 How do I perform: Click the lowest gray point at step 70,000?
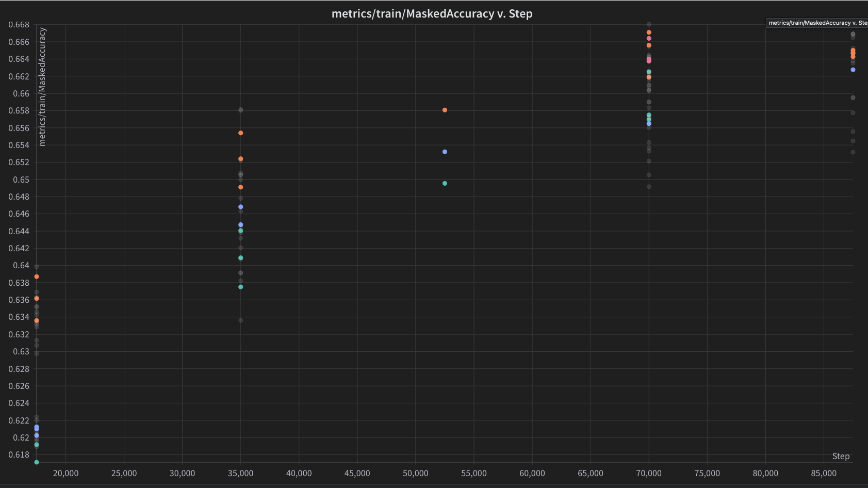(x=649, y=187)
